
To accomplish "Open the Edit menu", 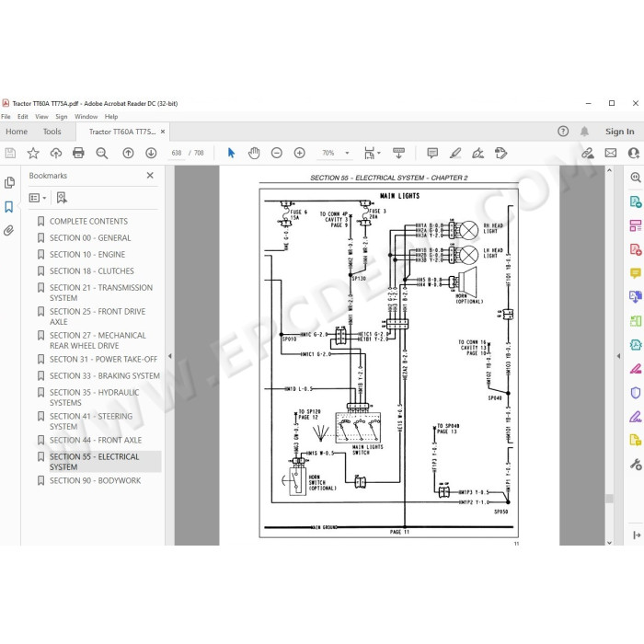I will click(x=23, y=117).
